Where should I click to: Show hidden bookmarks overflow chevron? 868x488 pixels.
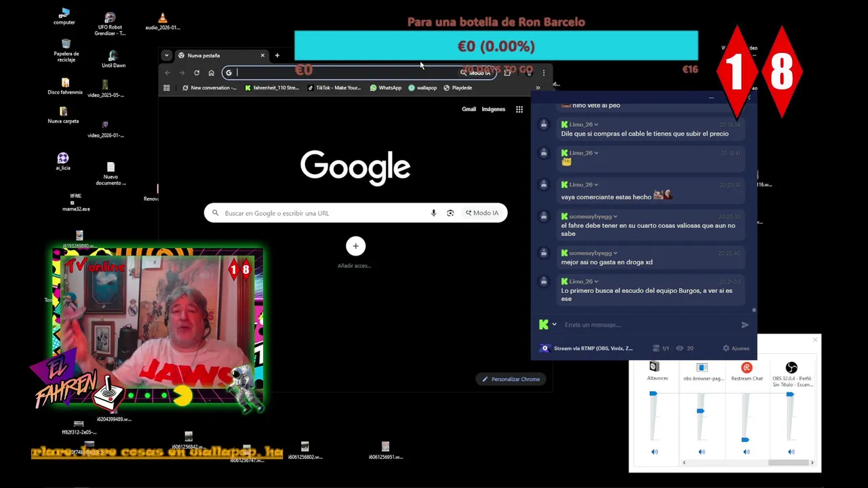coord(538,87)
